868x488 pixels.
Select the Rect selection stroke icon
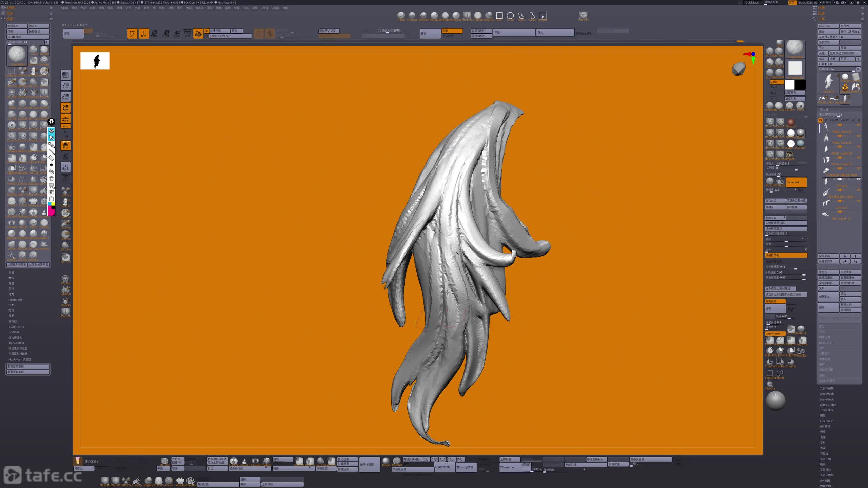(499, 16)
